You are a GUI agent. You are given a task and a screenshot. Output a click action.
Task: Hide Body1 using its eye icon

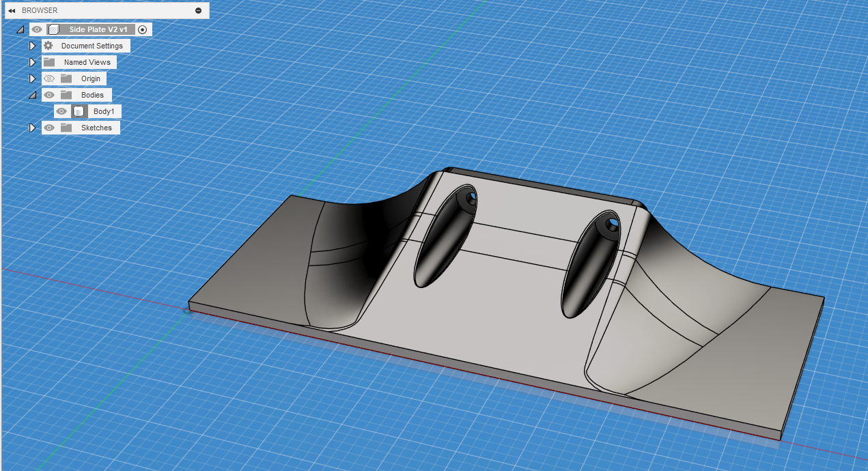(61, 111)
